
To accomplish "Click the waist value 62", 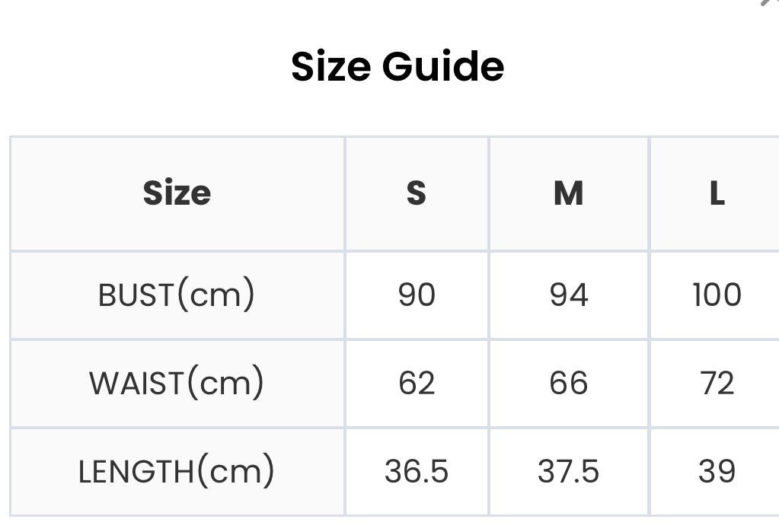I will point(417,383).
